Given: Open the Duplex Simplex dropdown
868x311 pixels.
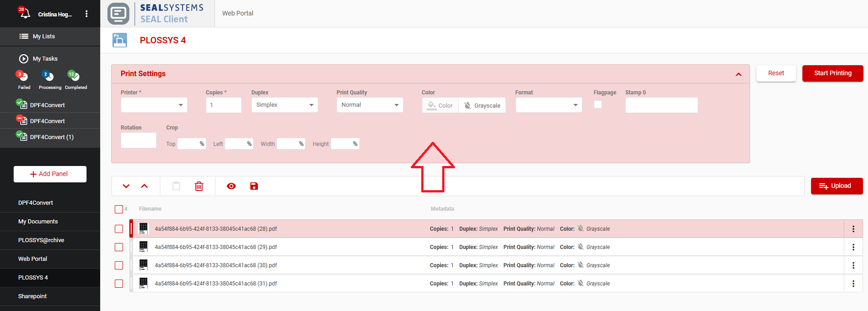Looking at the screenshot, I should 284,105.
